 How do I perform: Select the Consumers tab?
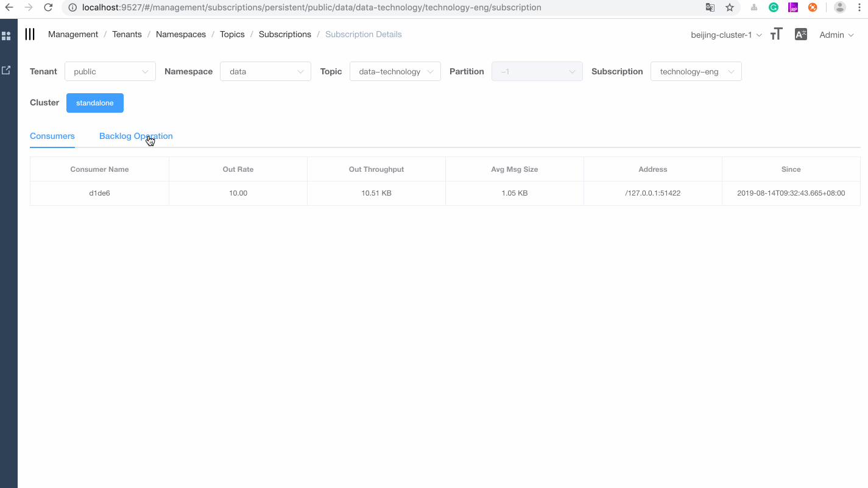(52, 136)
